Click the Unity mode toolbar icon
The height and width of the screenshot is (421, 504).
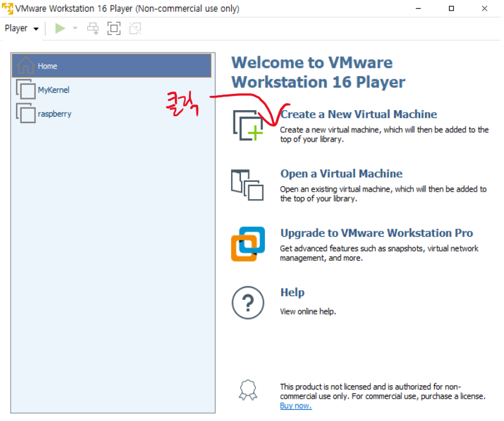click(x=135, y=28)
